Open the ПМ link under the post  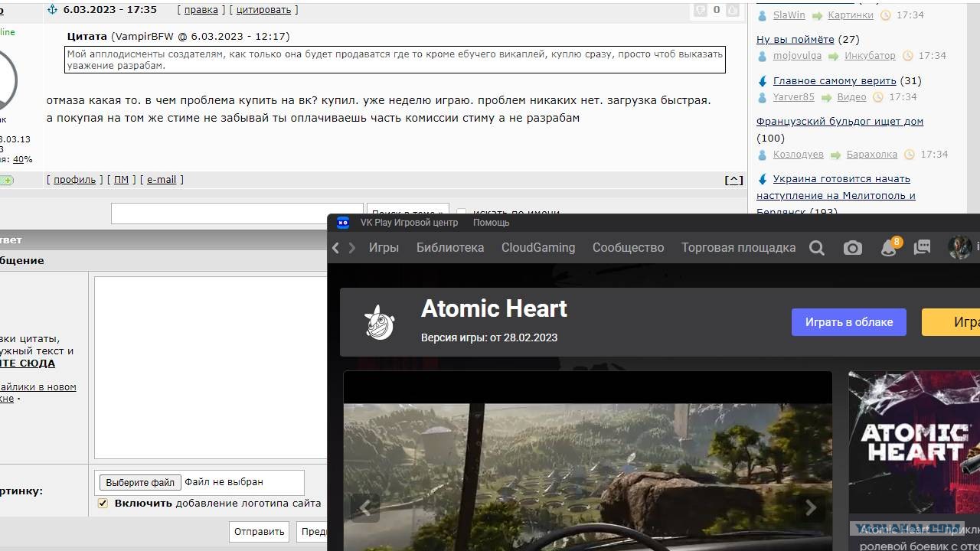pyautogui.click(x=121, y=180)
